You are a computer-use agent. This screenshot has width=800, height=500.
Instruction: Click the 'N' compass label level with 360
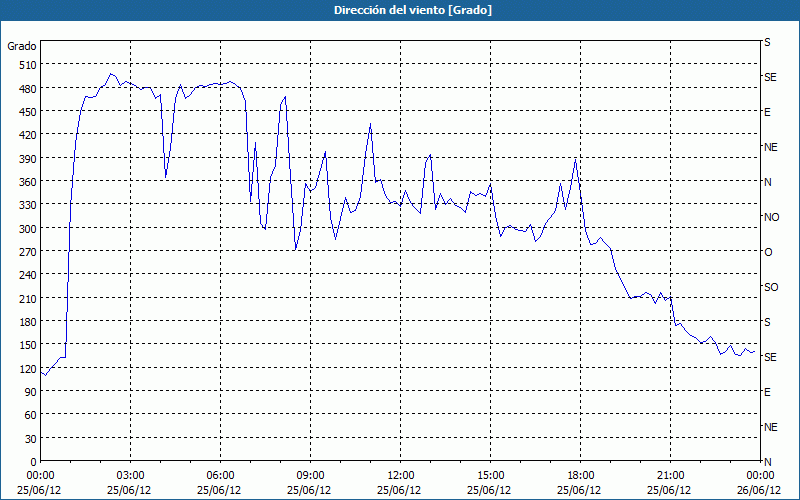click(768, 182)
